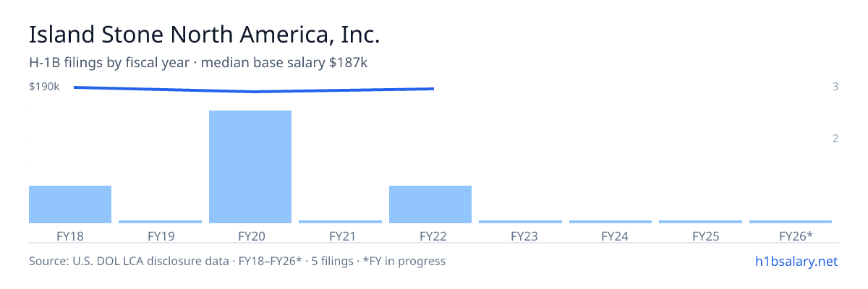Select the FY18 axis label
The height and width of the screenshot is (289, 868).
point(70,236)
